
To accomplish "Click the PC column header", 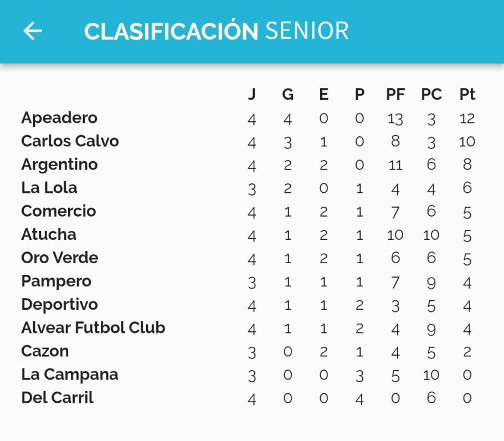I will pos(431,94).
